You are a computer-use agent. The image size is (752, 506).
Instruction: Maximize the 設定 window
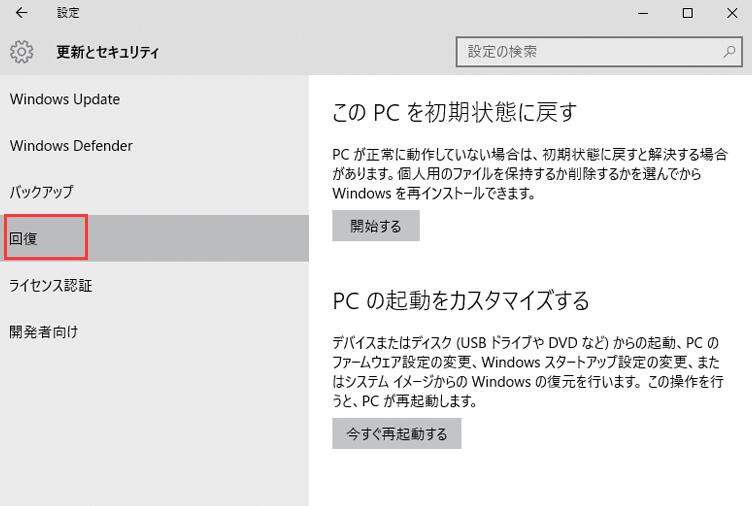pos(687,13)
